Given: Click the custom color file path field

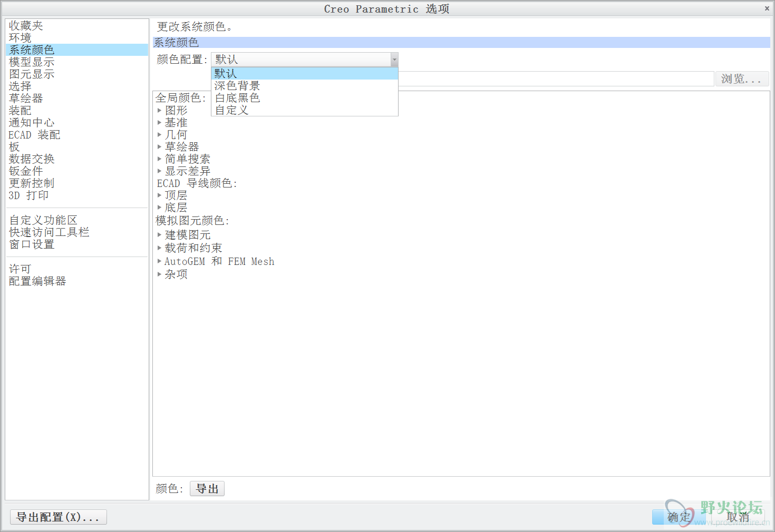Looking at the screenshot, I should 556,79.
